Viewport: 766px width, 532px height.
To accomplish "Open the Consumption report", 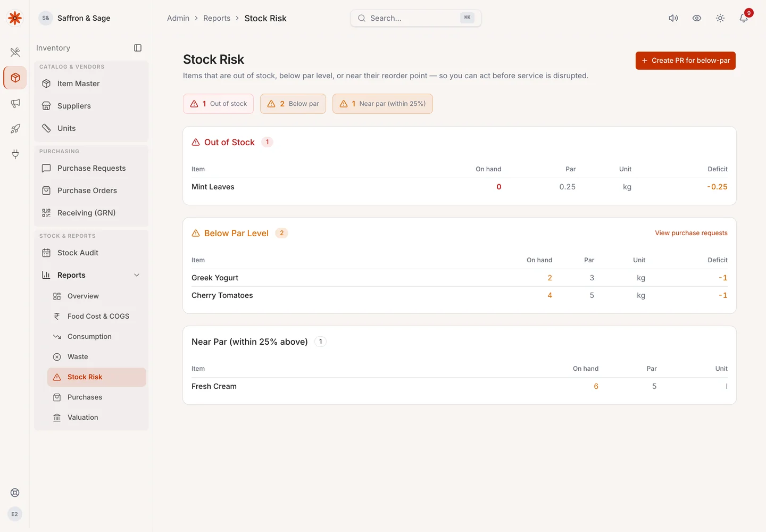I will (x=97, y=337).
